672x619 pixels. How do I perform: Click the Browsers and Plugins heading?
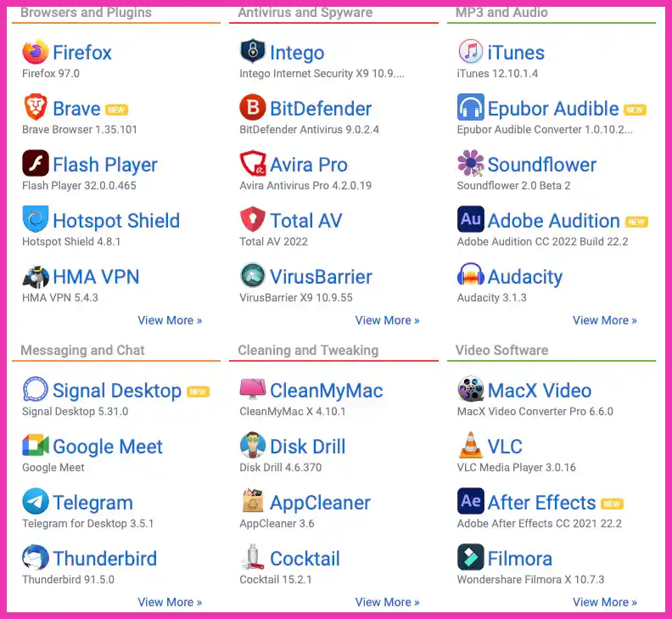point(86,12)
